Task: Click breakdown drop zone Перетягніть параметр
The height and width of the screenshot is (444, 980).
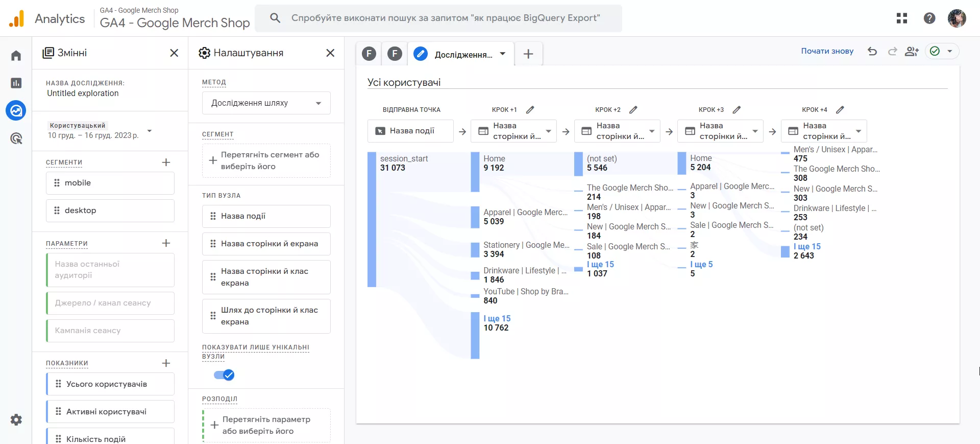Action: click(266, 425)
